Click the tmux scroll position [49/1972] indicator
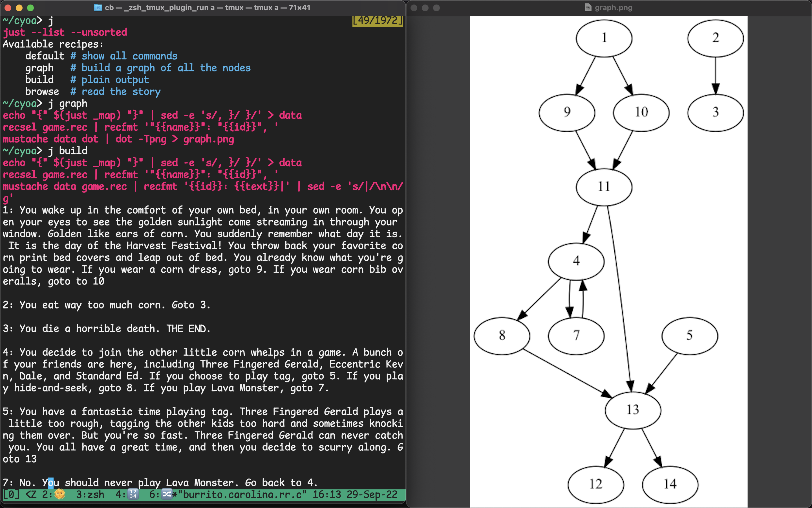This screenshot has height=508, width=812. coord(378,21)
